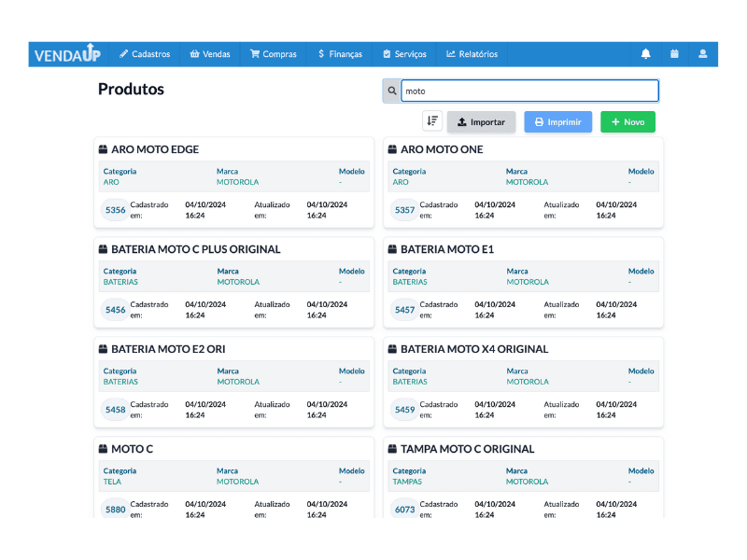
Task: Click the Imprimir button
Action: click(x=557, y=122)
